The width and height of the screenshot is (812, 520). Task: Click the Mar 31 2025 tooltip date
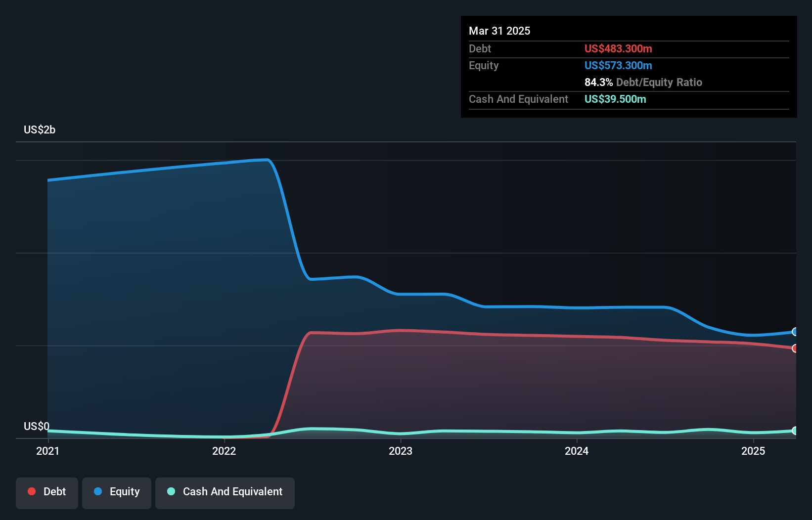(x=499, y=31)
